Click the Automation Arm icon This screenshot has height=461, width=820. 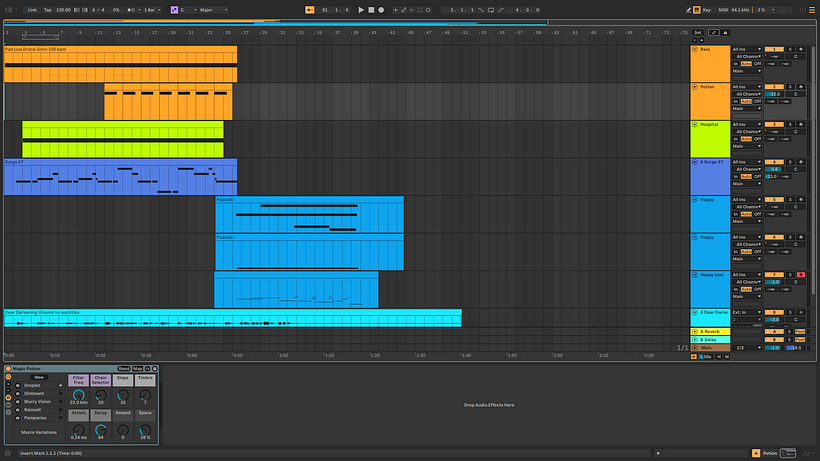[404, 10]
